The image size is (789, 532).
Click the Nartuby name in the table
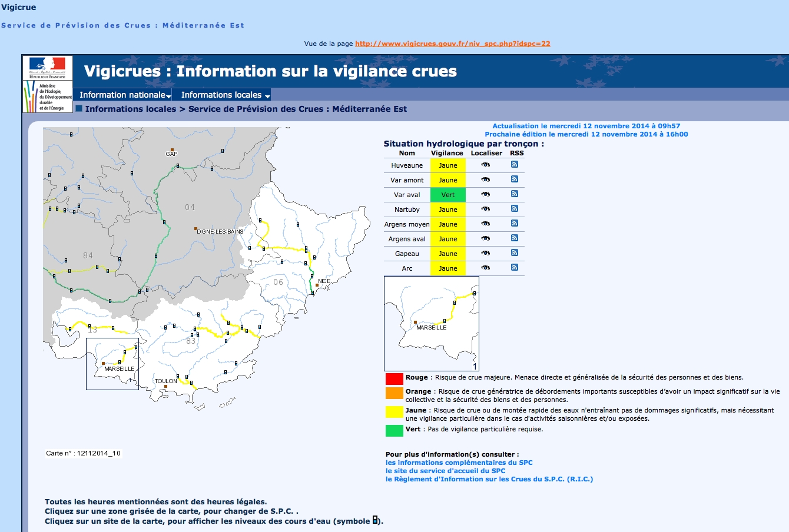[407, 210]
